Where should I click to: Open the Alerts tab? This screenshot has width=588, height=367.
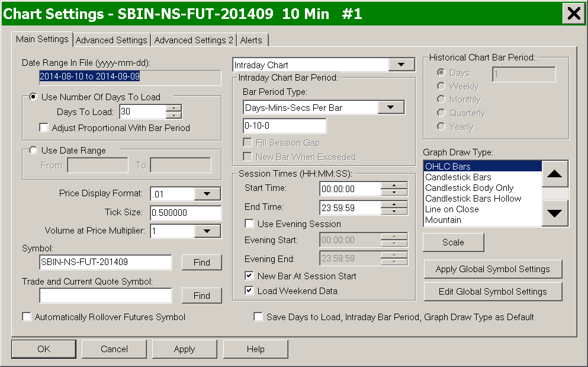coord(251,40)
